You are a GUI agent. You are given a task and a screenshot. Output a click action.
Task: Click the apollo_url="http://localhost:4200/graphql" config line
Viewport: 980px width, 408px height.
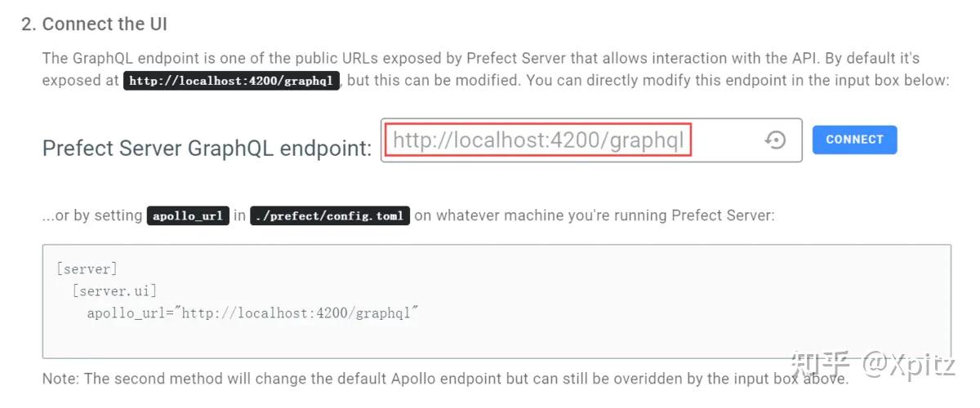253,313
